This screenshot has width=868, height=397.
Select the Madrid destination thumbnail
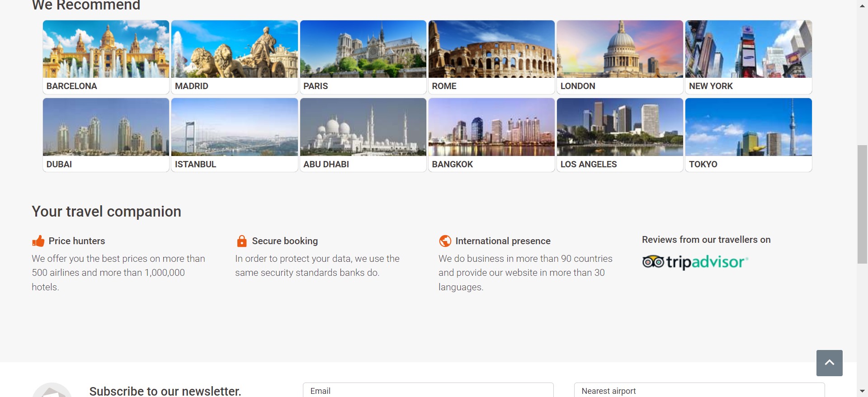click(x=234, y=49)
